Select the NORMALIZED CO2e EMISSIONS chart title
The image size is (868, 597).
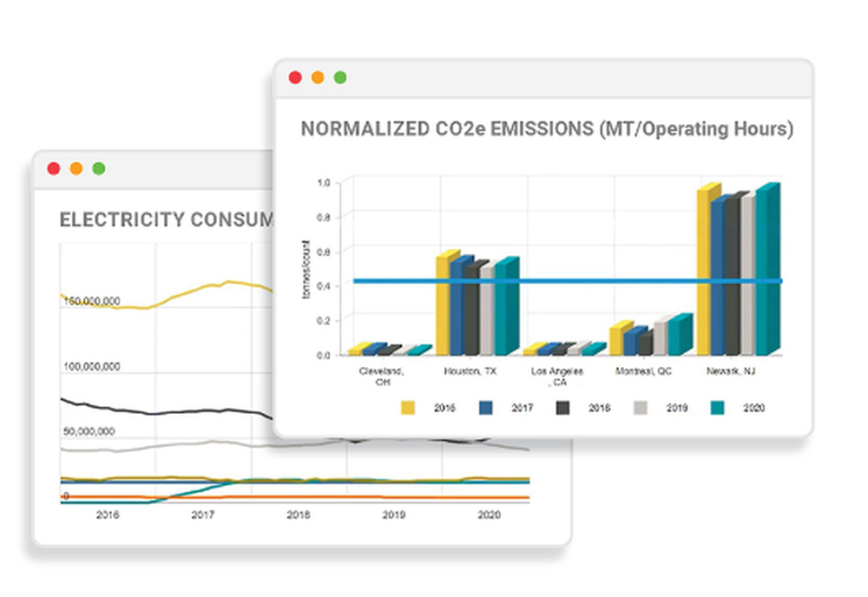coord(549,128)
